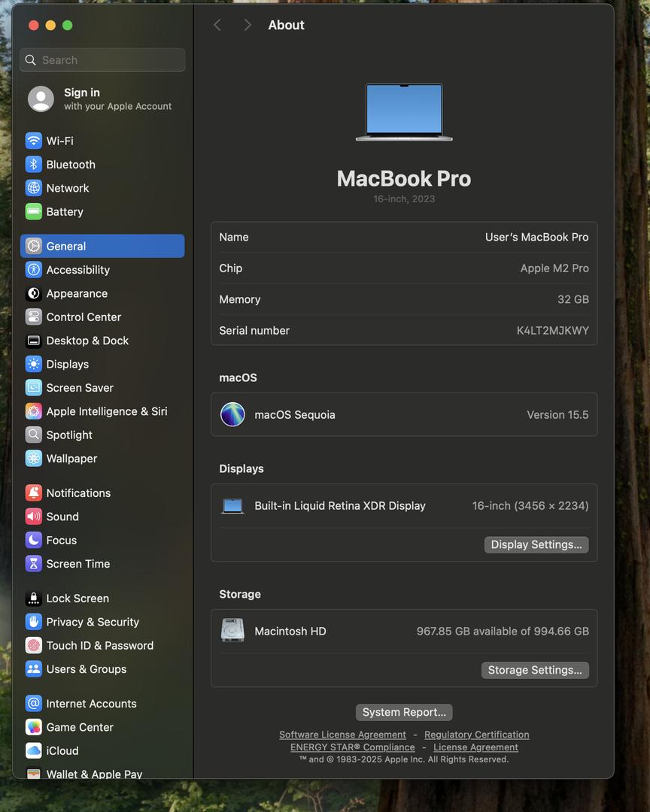Open Game Center settings
The image size is (650, 812).
point(80,727)
